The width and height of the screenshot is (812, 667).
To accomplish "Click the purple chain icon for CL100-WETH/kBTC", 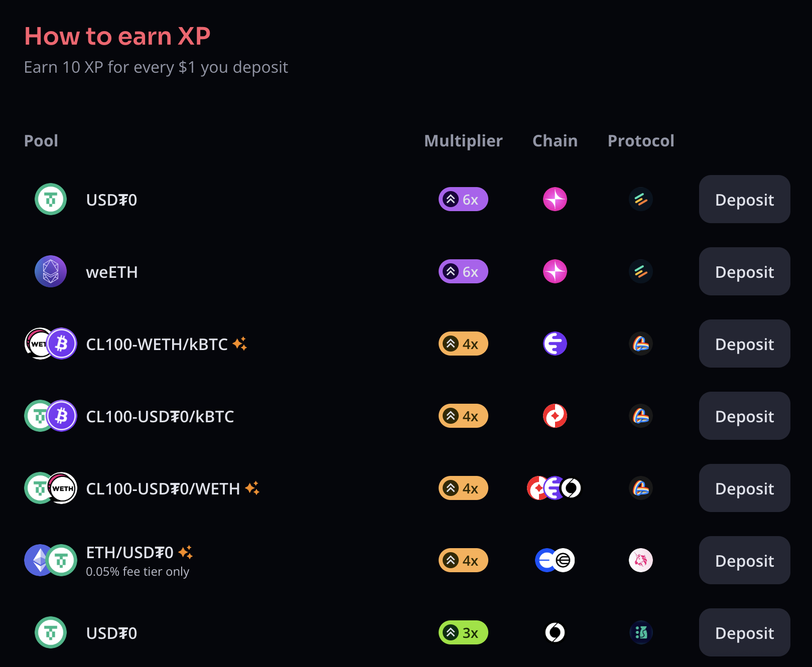I will (x=555, y=344).
